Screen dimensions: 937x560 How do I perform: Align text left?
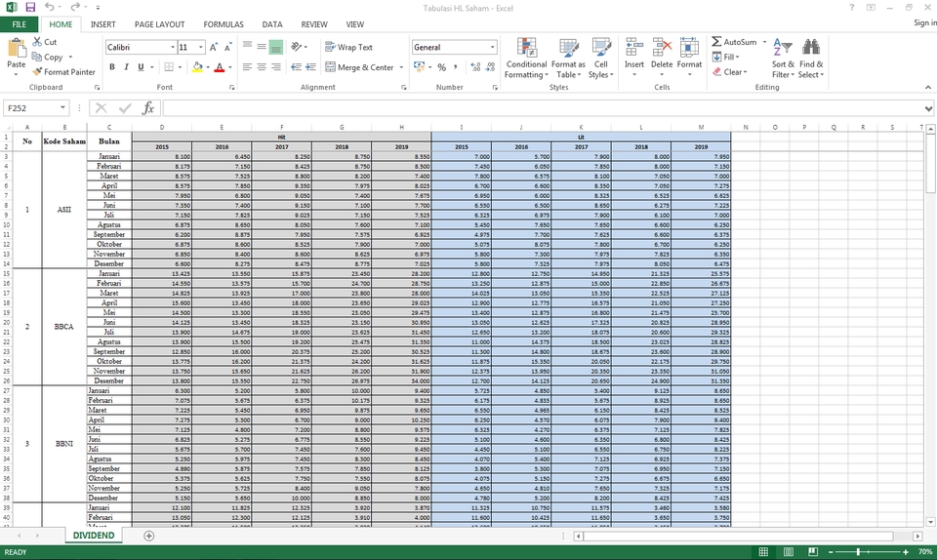pos(247,67)
